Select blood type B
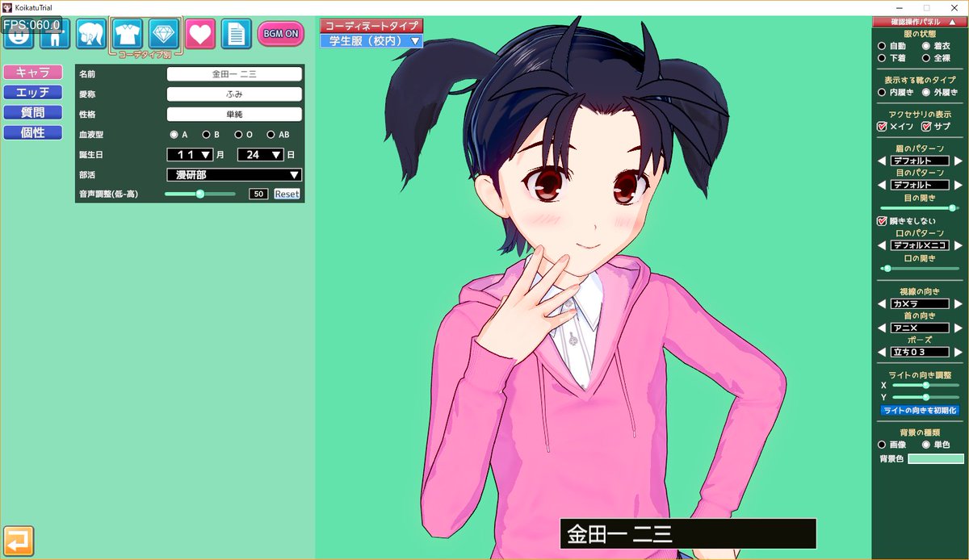 (x=206, y=134)
